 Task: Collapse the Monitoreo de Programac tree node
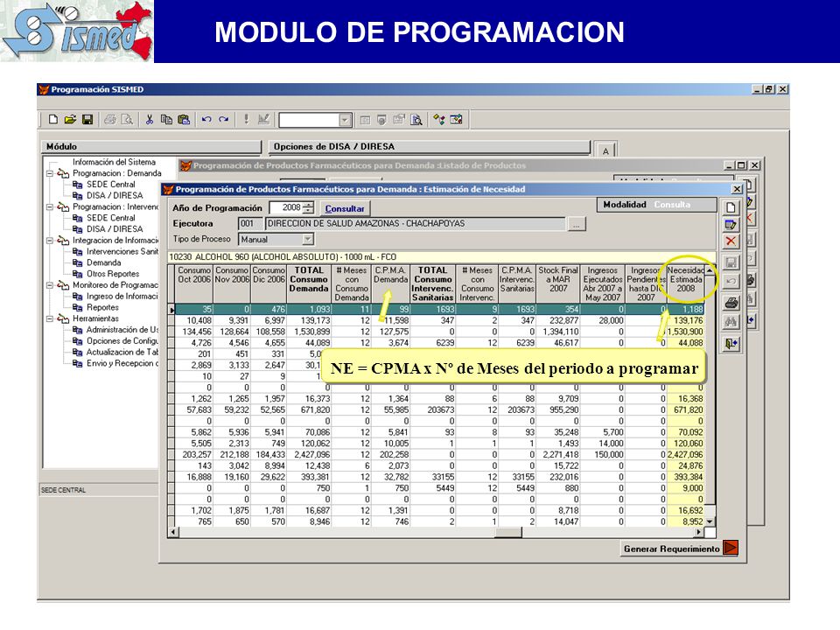[x=50, y=285]
